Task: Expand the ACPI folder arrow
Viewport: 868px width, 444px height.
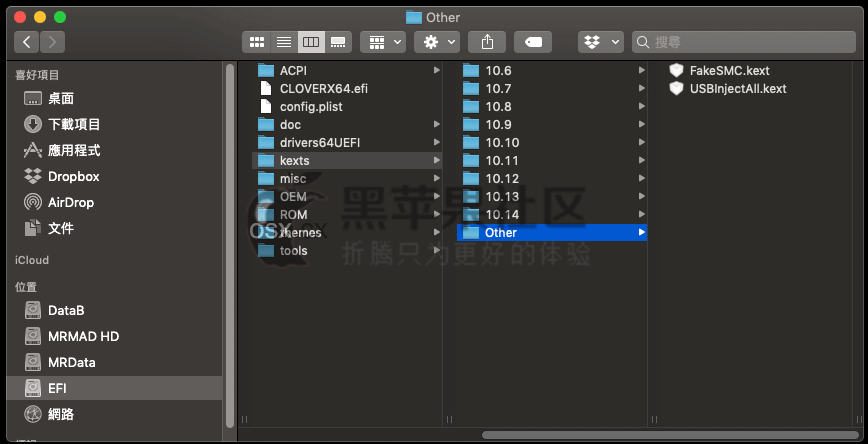Action: coord(436,70)
